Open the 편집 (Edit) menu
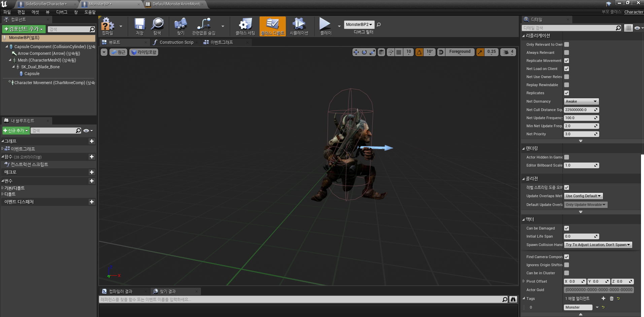 21,12
